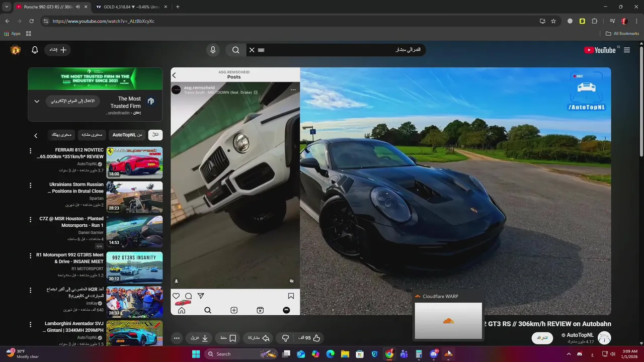
Task: Download the video
Action: point(199,338)
